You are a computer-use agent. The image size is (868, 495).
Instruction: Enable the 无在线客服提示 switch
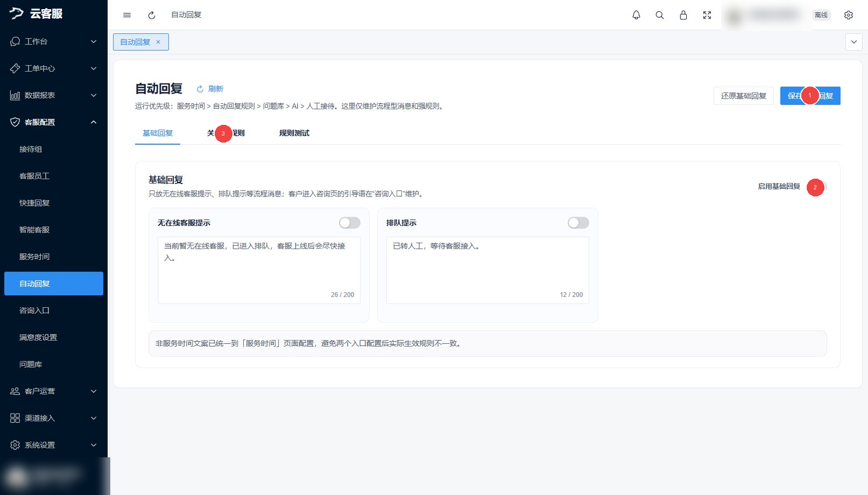coord(350,223)
